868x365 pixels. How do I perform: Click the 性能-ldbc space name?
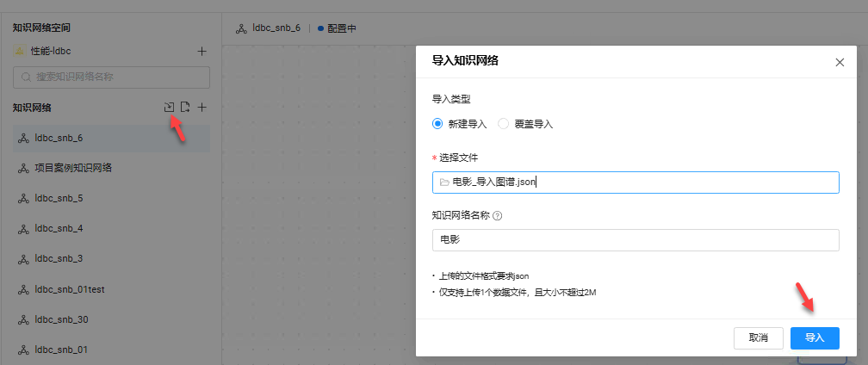pos(51,52)
